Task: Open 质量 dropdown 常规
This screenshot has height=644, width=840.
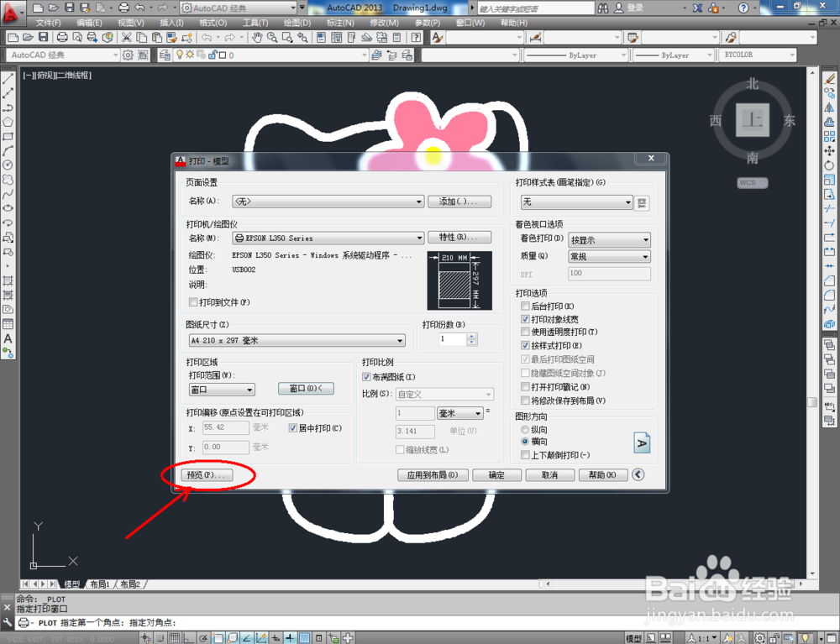Action: tap(609, 256)
